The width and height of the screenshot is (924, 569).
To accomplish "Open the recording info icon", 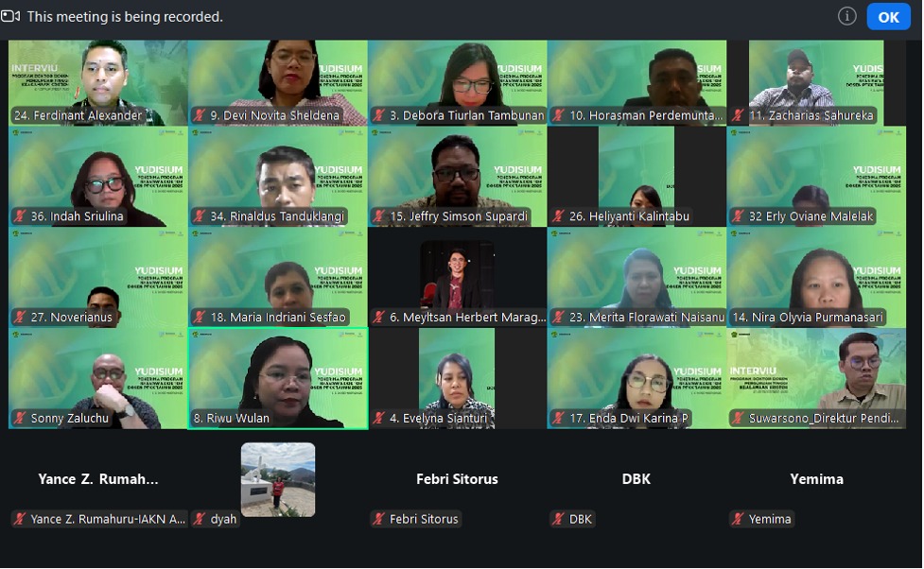I will click(846, 16).
